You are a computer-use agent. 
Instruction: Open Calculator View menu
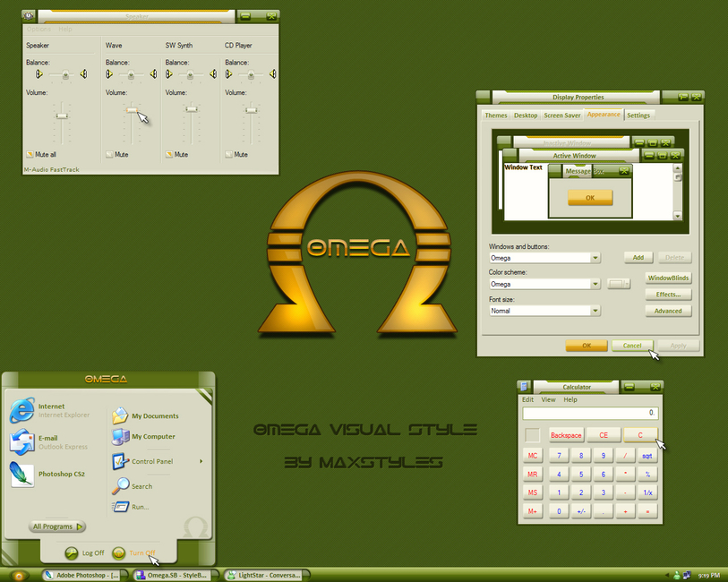(x=548, y=399)
